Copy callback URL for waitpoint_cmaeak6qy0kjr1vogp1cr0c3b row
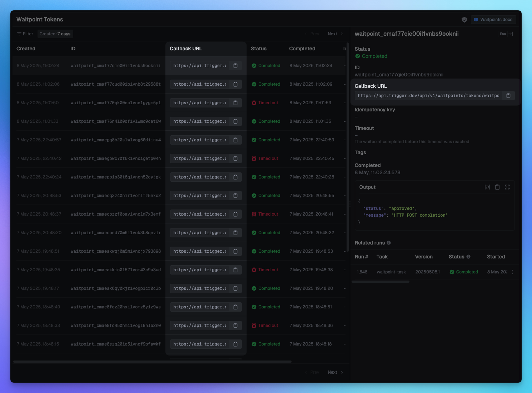Screen dimensions: 532x393 tap(235, 288)
